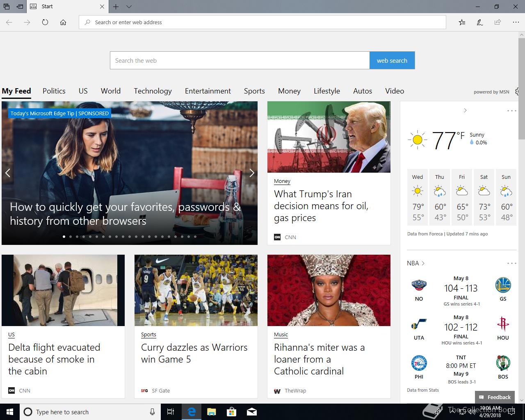Click the Boston Celtics logo
525x420 pixels.
[503, 363]
